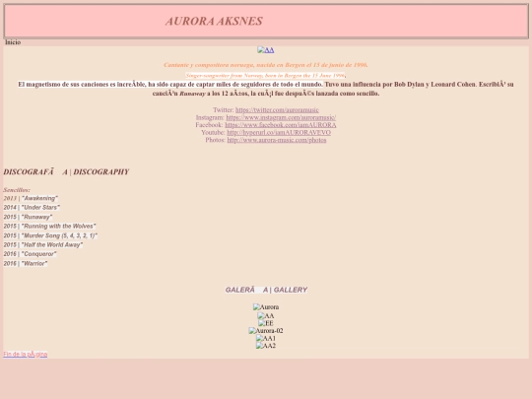Image resolution: width=532 pixels, height=399 pixels.
Task: Click the AURORA AKSNES page title
Action: click(x=214, y=21)
